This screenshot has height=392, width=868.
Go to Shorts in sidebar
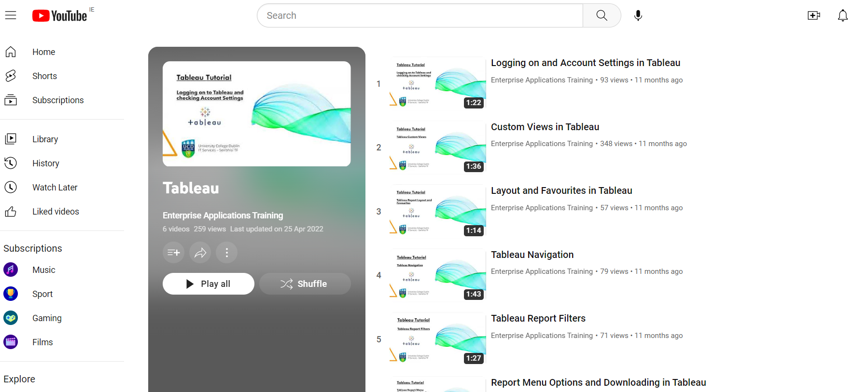pos(44,76)
